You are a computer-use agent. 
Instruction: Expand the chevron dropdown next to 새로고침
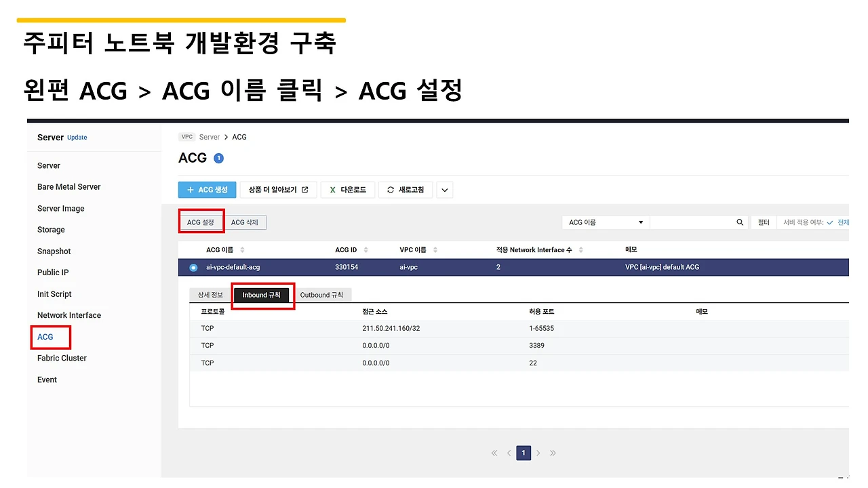tap(444, 190)
